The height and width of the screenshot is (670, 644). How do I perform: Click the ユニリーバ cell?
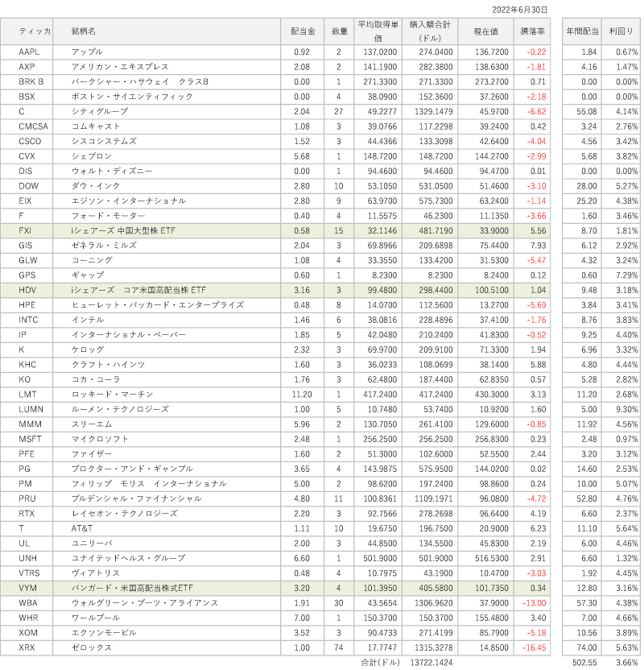point(167,544)
